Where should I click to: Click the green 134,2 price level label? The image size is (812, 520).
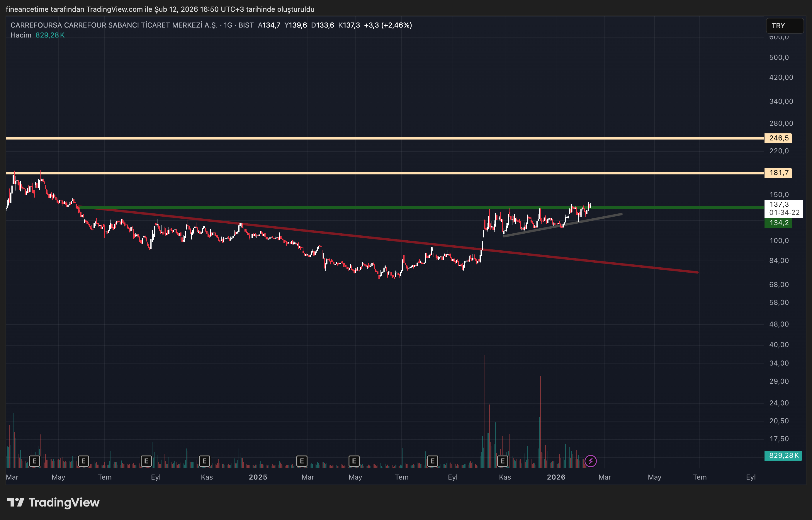pyautogui.click(x=778, y=223)
